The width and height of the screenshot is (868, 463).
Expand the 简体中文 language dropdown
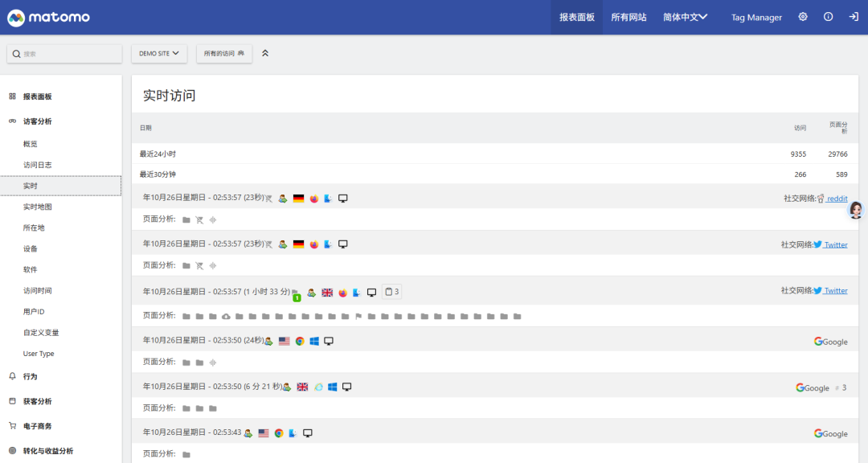[684, 16]
